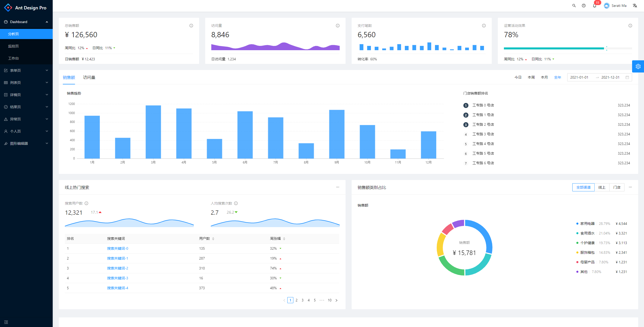
Task: Filter sales by 本月
Action: [x=544, y=77]
